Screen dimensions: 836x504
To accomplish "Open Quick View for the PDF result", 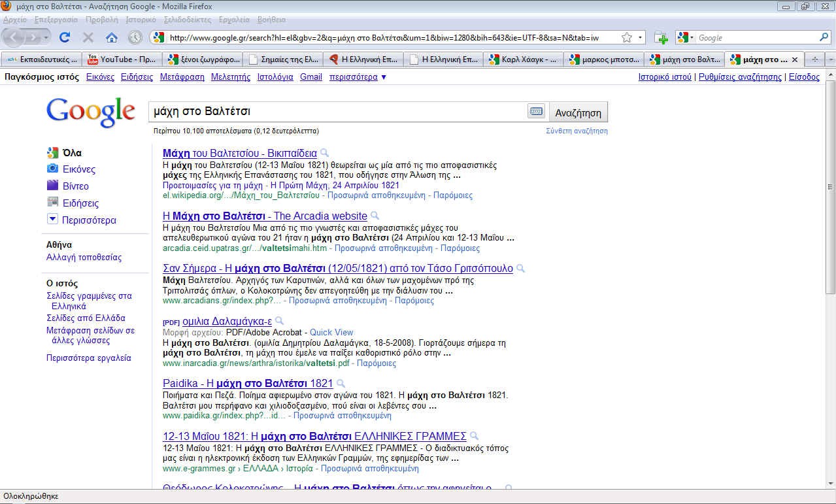I will [x=331, y=333].
